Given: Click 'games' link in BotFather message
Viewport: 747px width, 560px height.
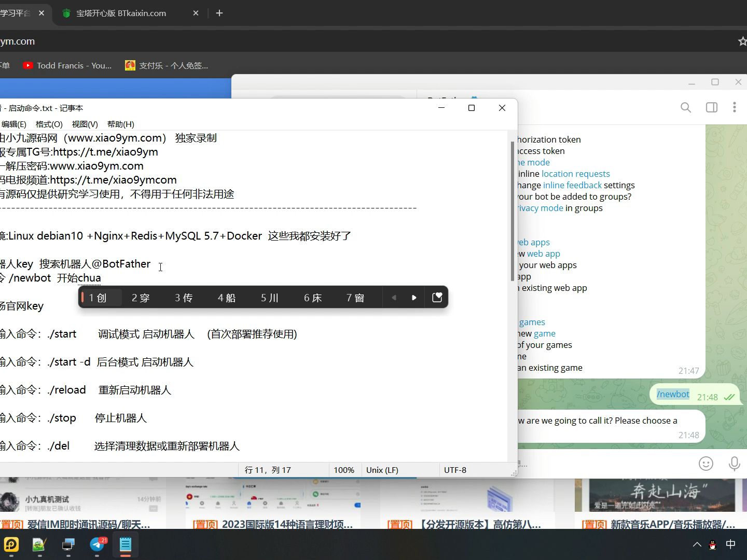Looking at the screenshot, I should [532, 322].
